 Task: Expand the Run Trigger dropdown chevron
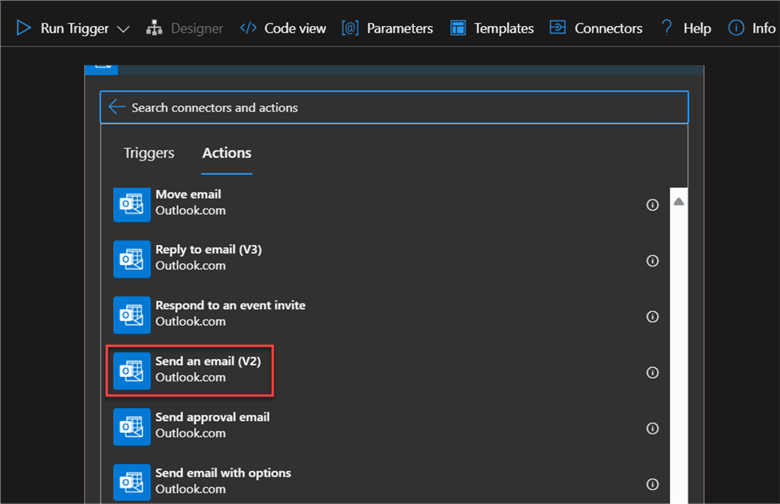tap(123, 29)
